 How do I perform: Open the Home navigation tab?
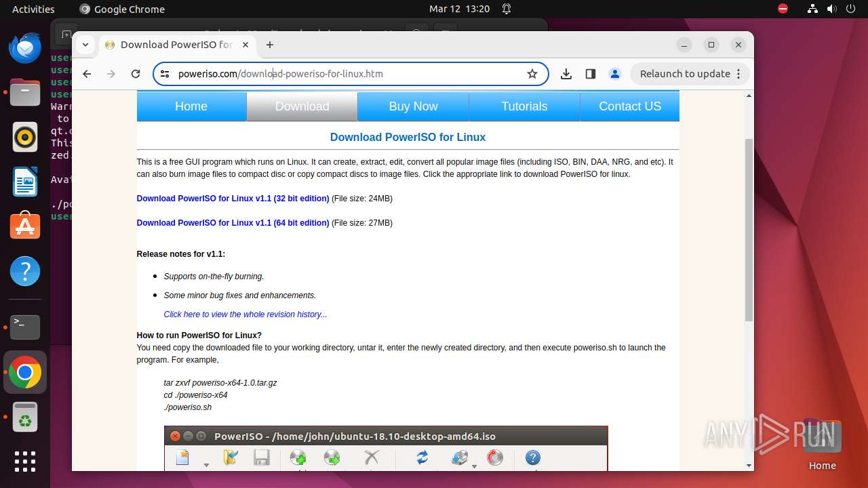tap(191, 106)
